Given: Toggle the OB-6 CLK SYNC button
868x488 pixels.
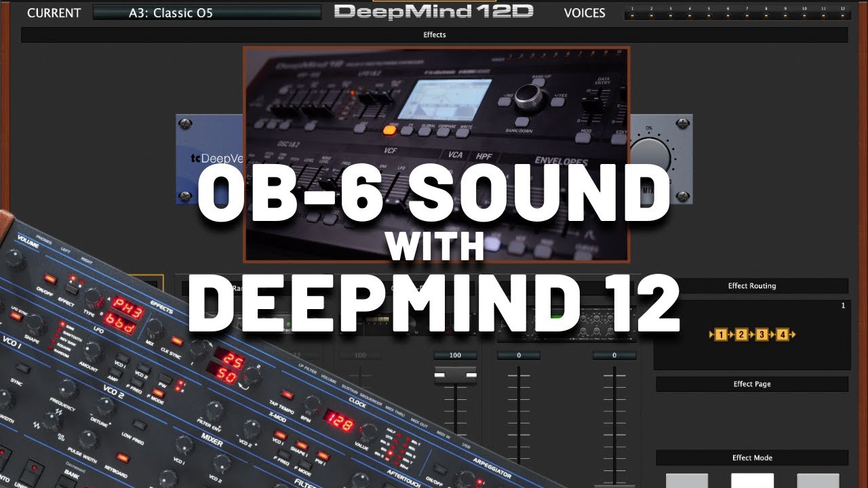Looking at the screenshot, I should tap(177, 341).
